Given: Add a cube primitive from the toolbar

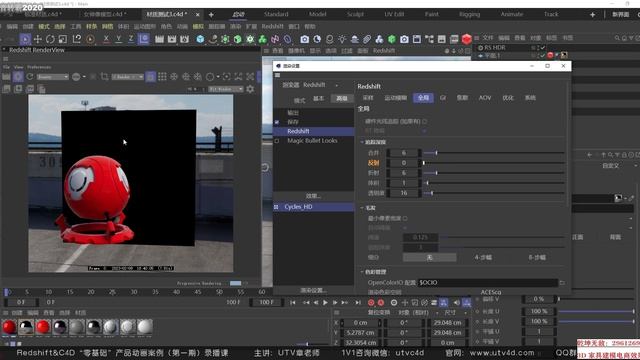Looking at the screenshot, I should (200, 39).
